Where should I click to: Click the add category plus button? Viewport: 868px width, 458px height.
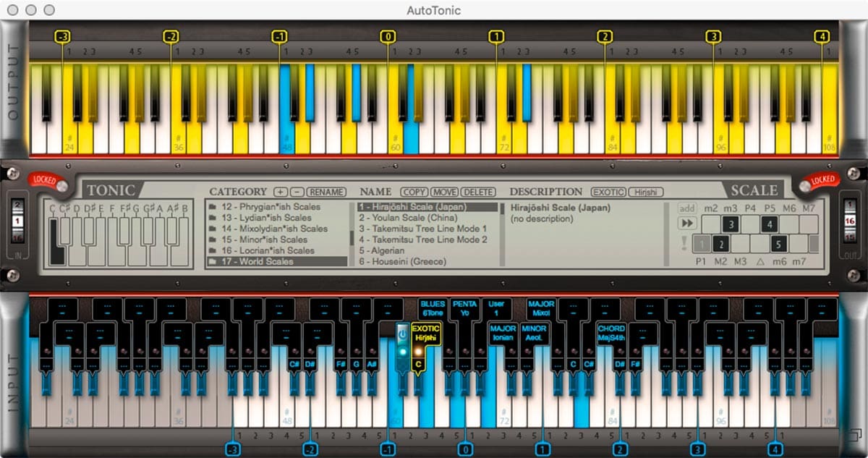pyautogui.click(x=281, y=192)
